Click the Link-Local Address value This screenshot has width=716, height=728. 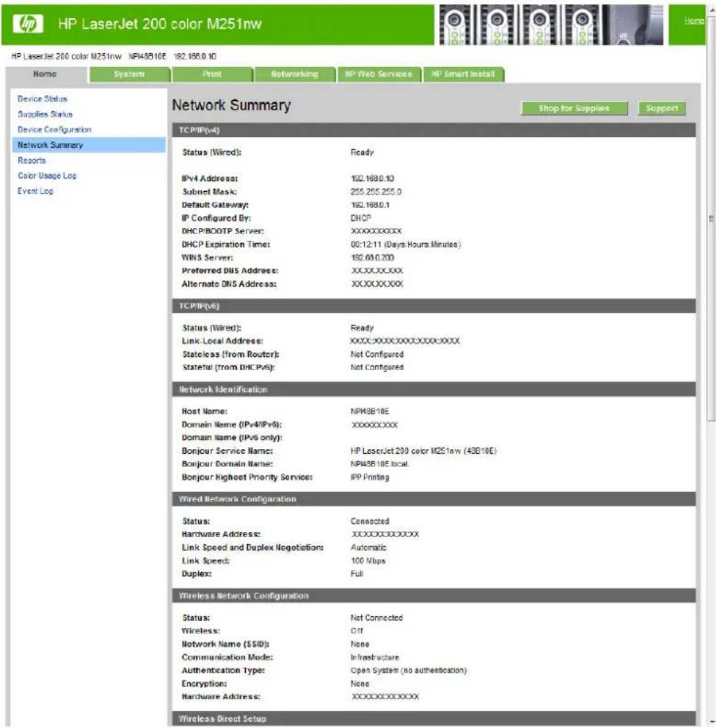(405, 341)
